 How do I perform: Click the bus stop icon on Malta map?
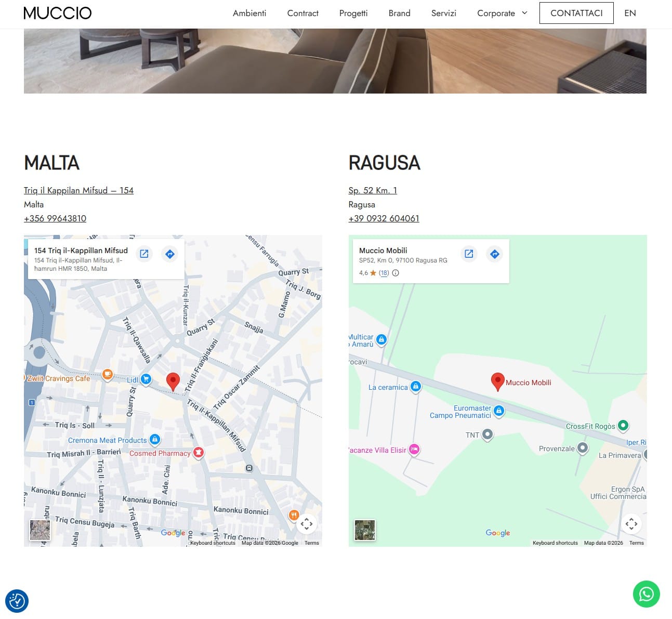point(249,468)
